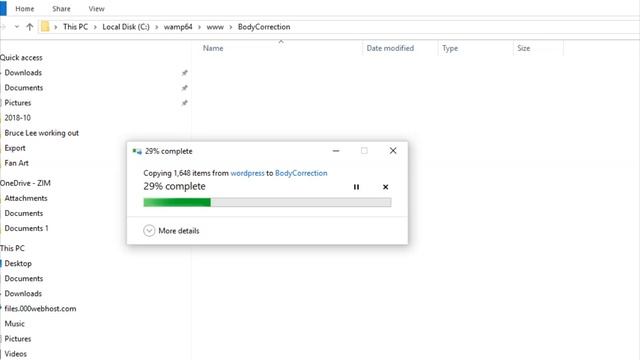Navigate to www breadcrumb
The height and width of the screenshot is (360, 640).
click(x=215, y=27)
